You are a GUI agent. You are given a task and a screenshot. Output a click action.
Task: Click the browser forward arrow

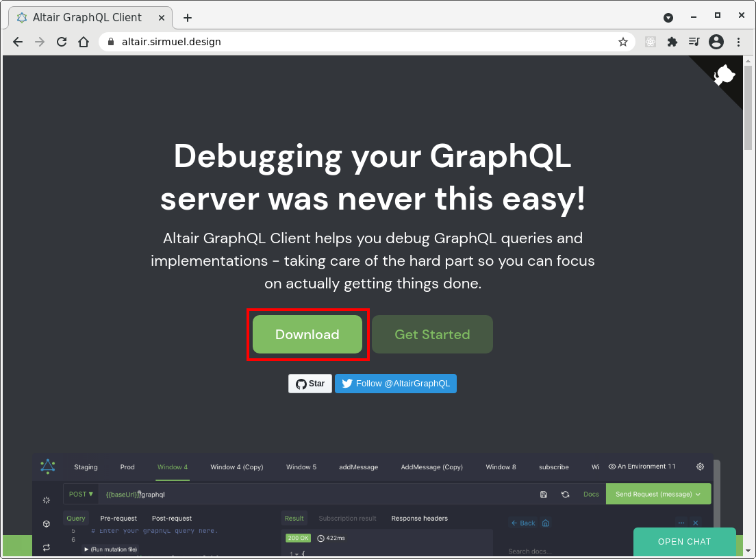[x=40, y=42]
